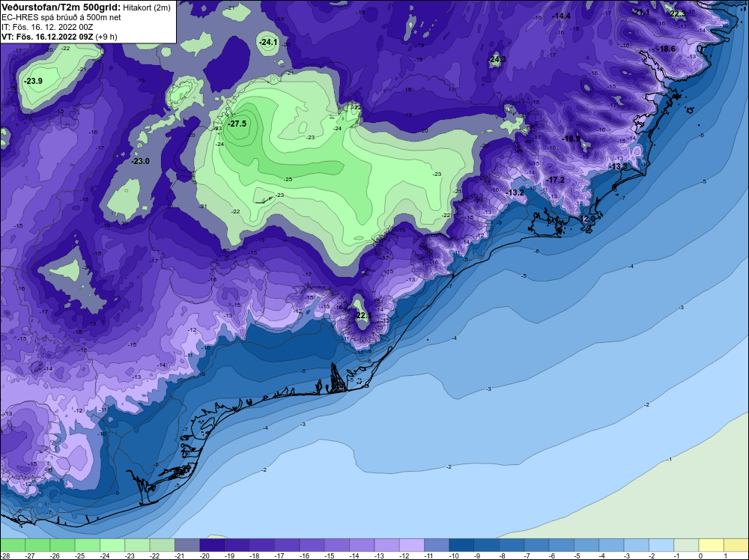The height and width of the screenshot is (560, 749).
Task: Select the 'VT: Fös. 16.12.2022 09Z' valid time
Action: point(47,37)
